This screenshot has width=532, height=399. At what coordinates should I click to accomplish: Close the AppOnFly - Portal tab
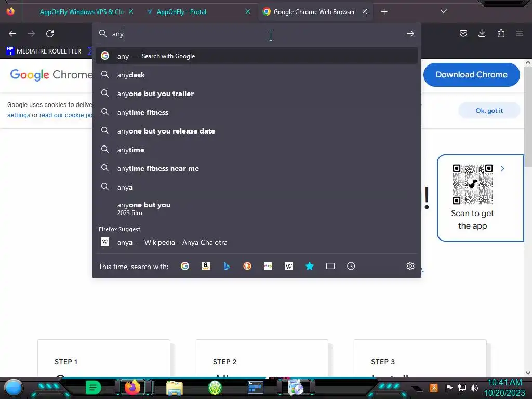248,11
